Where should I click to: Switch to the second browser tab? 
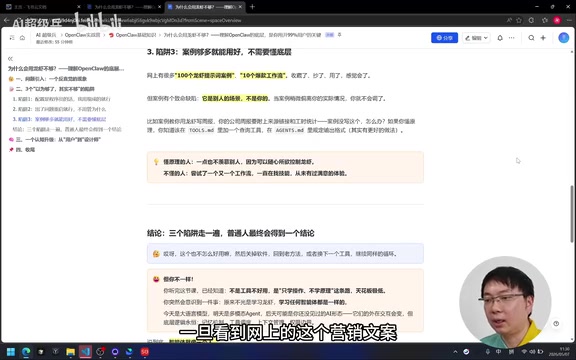[124, 7]
